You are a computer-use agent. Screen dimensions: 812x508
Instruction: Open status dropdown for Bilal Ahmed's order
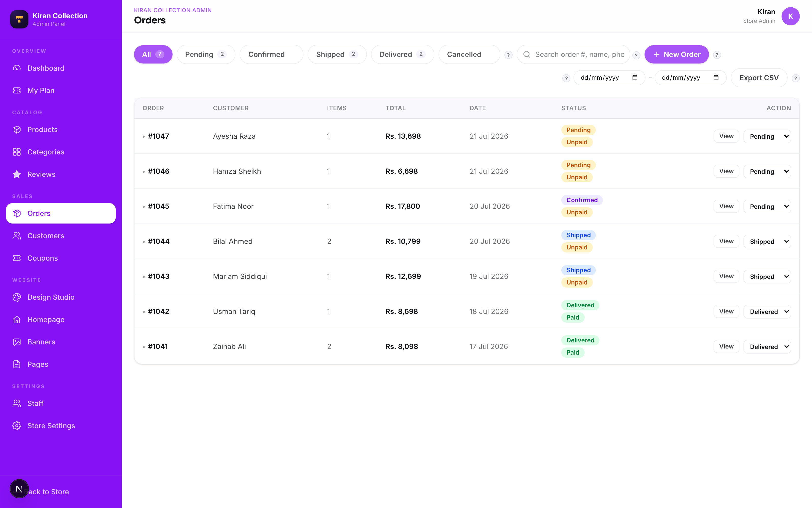coord(767,242)
